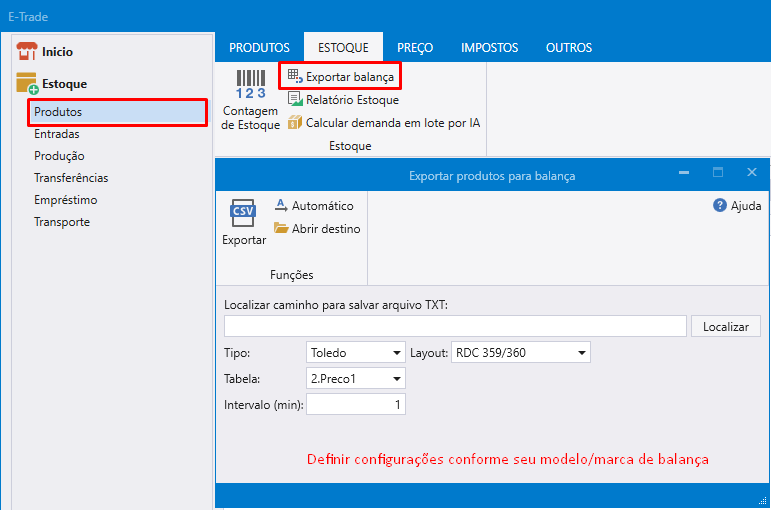Screen dimensions: 771x510
Task: Click the Exportar balança ribbon icon
Action: [x=294, y=76]
